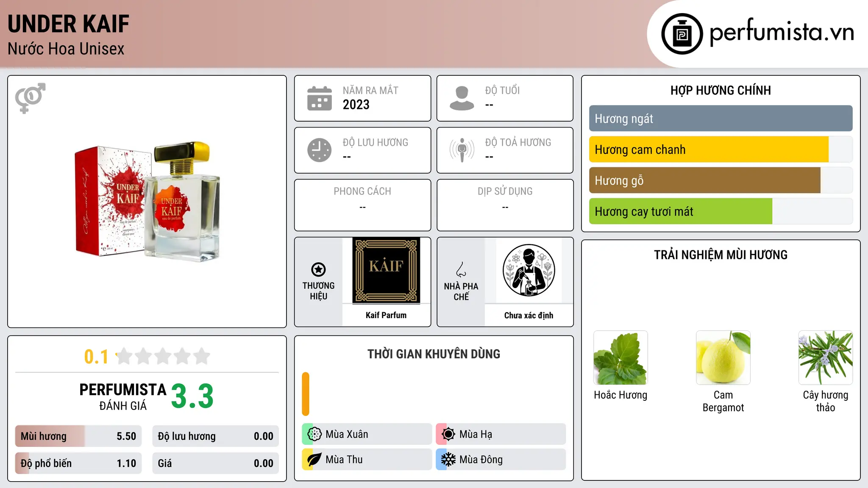This screenshot has height=488, width=868.
Task: Click the Mùa Xuân season label
Action: tap(347, 434)
